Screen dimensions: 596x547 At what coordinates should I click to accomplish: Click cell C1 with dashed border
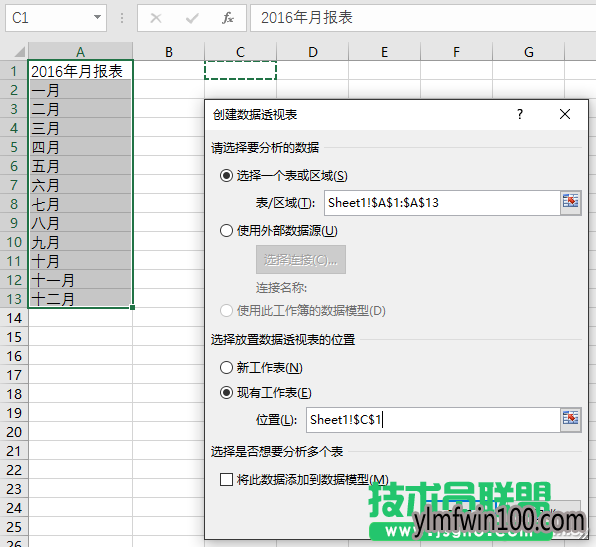240,70
